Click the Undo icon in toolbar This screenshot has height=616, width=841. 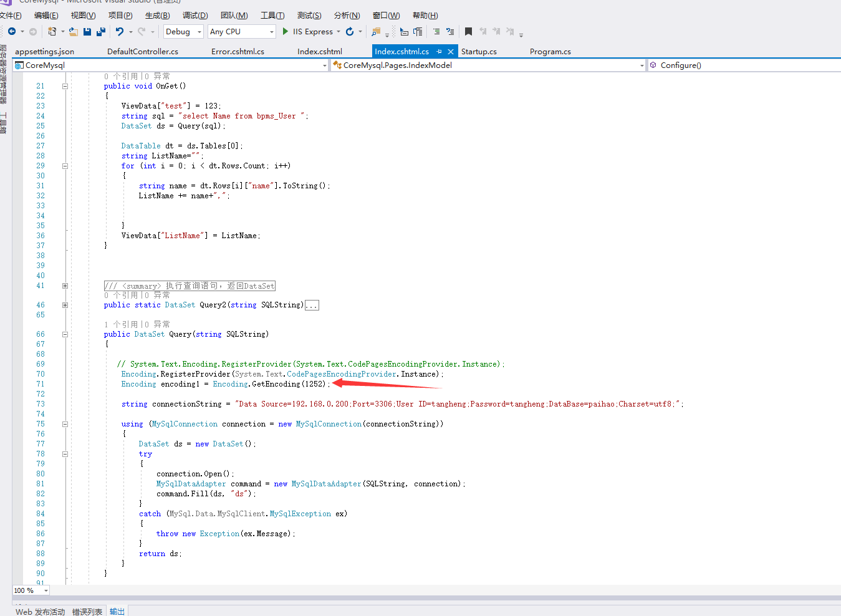tap(120, 32)
